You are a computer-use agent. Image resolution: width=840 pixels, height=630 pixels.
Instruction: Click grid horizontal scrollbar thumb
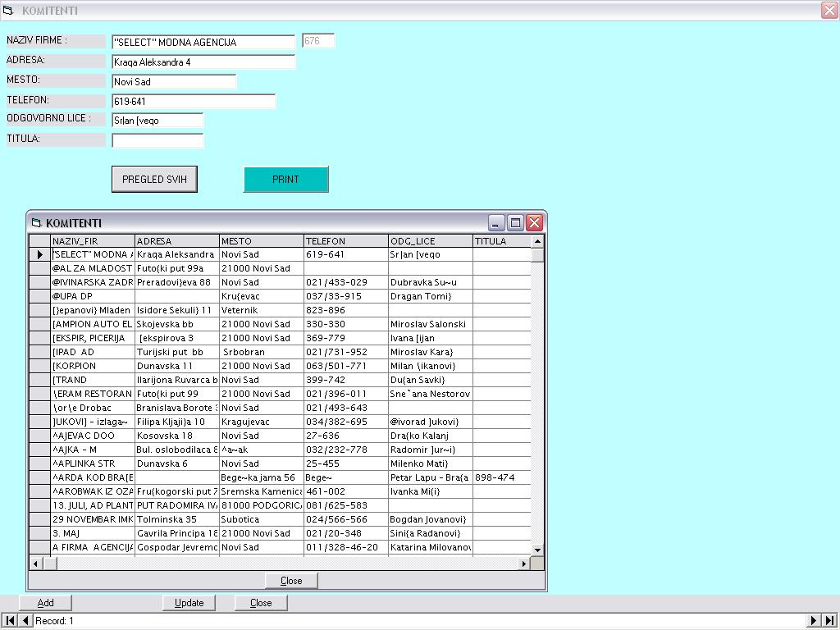pyautogui.click(x=50, y=563)
